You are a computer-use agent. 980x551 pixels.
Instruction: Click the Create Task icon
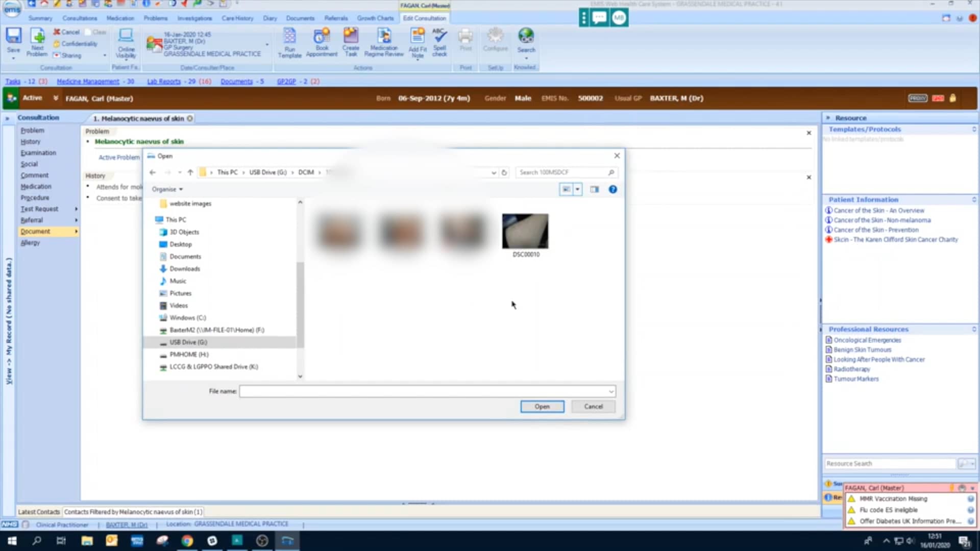[x=351, y=43]
